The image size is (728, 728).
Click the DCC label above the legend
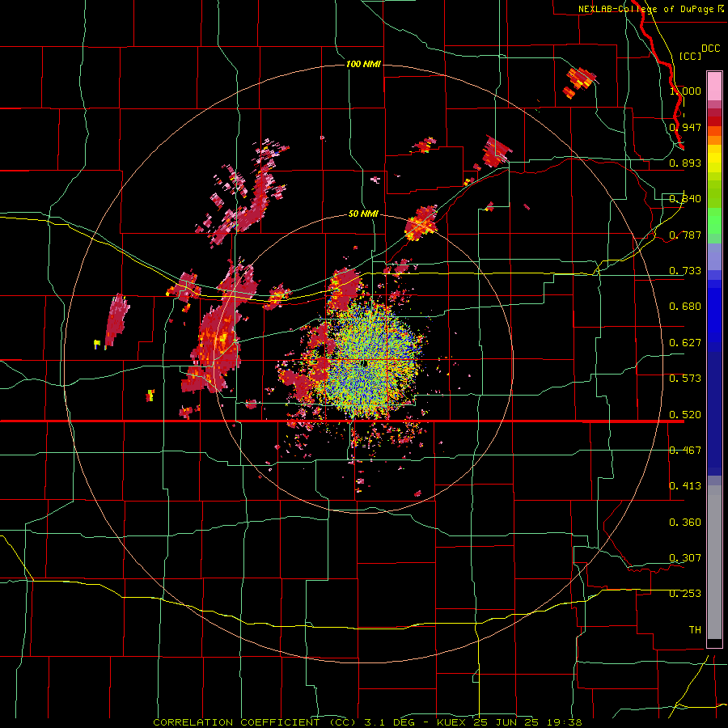click(x=710, y=49)
